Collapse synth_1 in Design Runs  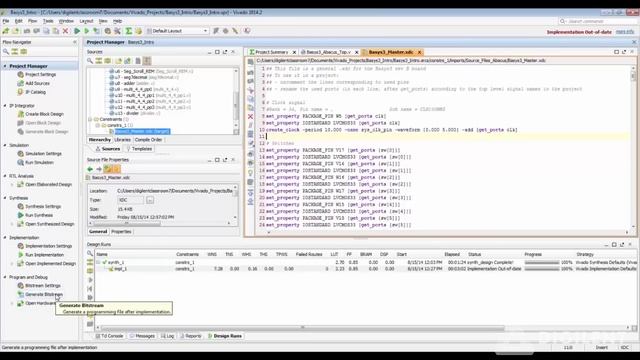tap(98, 262)
